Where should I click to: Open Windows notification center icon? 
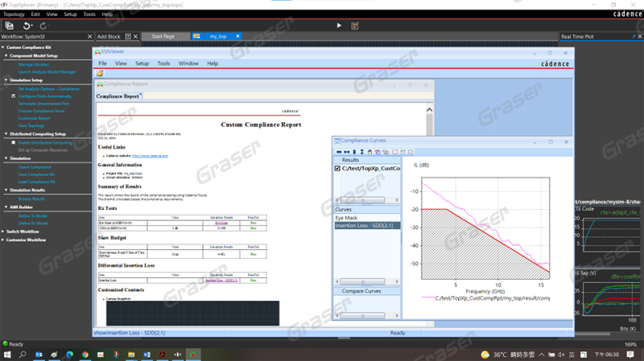(x=630, y=355)
